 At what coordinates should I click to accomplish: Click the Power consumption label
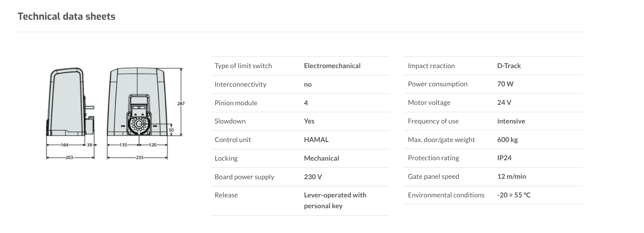pos(438,84)
